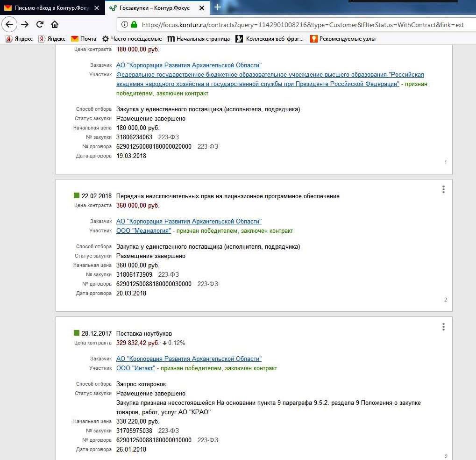Click the Запрос котировок selection method
Viewport: 476px width, 460px height.
(x=141, y=384)
